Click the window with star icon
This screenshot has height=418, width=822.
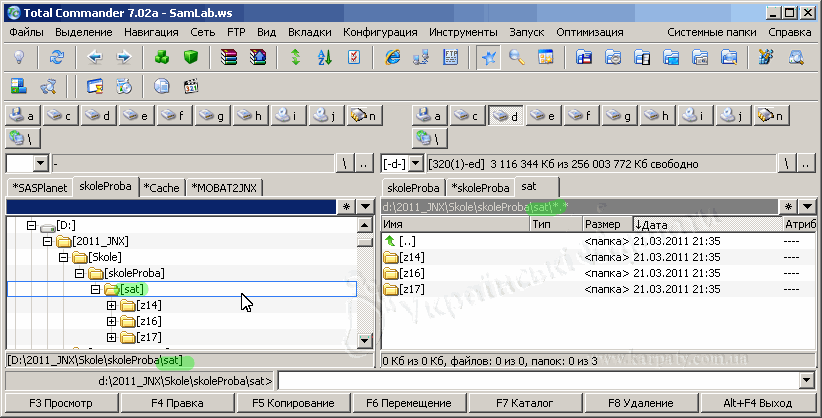click(546, 57)
